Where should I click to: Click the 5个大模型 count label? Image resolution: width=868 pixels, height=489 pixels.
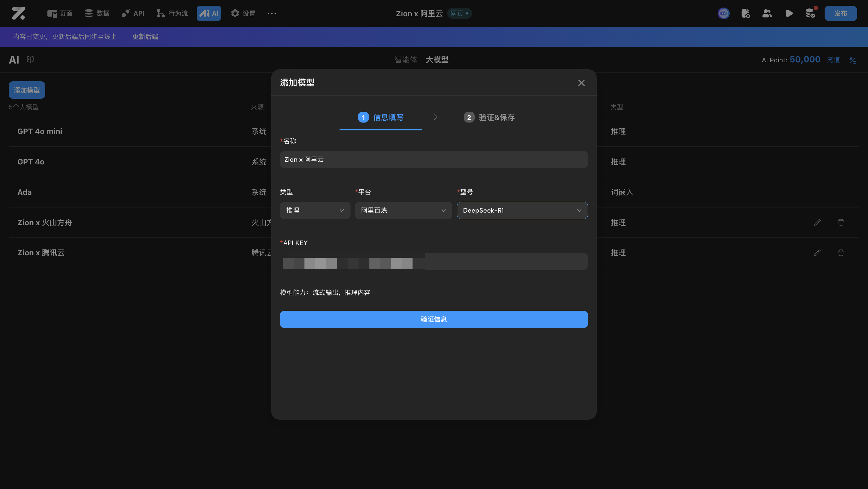coord(24,107)
